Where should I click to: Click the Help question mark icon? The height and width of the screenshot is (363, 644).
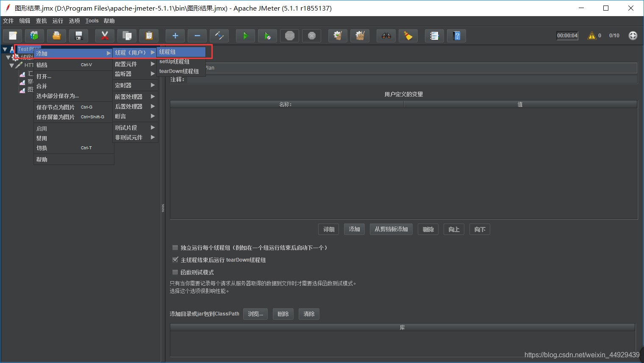coord(456,36)
